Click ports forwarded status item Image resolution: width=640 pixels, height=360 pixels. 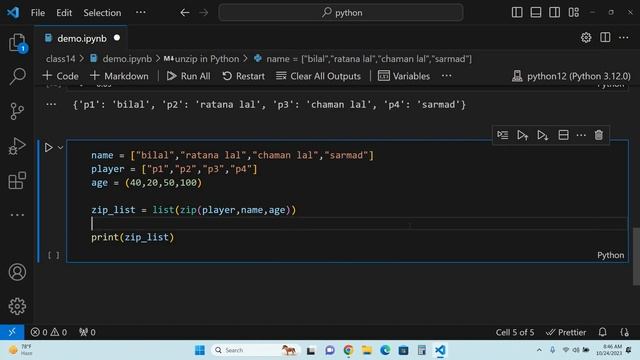87,332
